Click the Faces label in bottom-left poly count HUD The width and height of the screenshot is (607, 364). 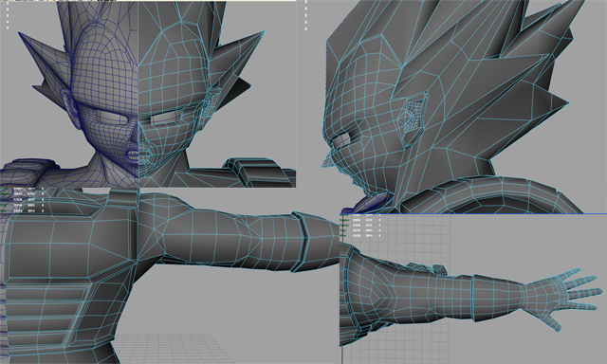[x=4, y=200]
